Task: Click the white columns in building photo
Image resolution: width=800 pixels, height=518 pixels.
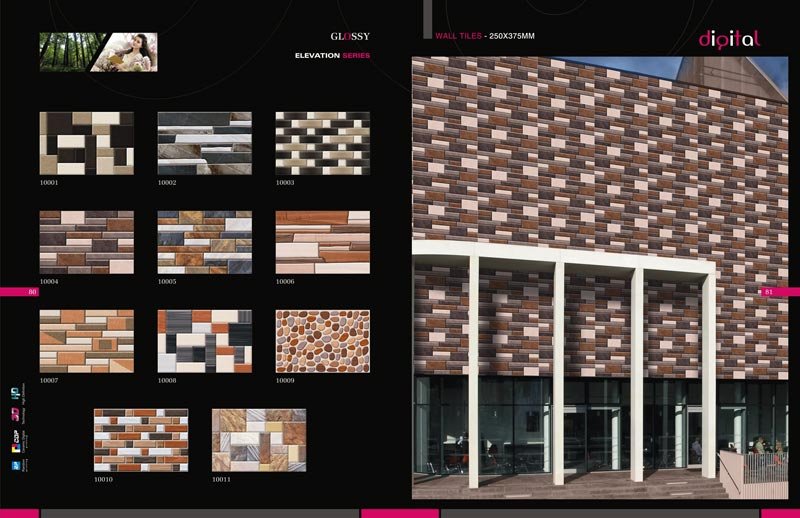Action: [x=558, y=370]
